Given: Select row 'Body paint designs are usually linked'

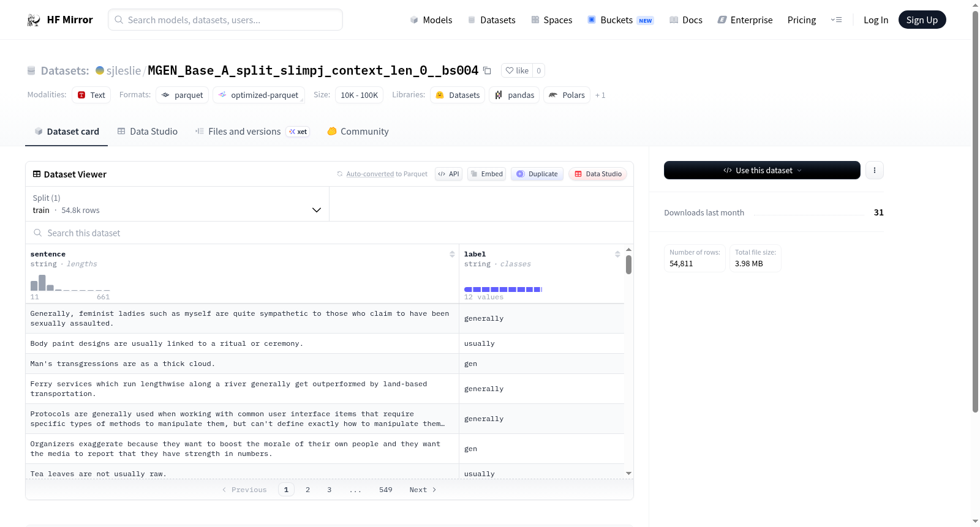Looking at the screenshot, I should 325,343.
